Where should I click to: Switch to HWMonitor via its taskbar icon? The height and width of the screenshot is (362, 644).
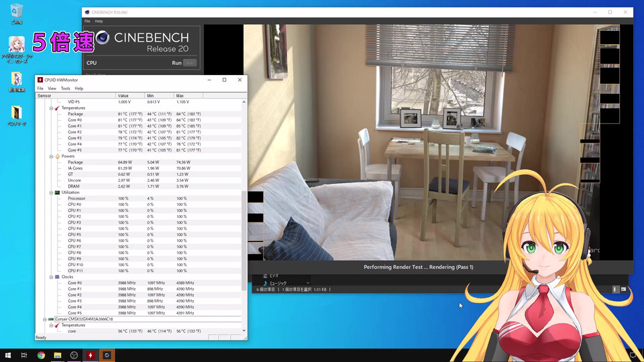coord(91,355)
